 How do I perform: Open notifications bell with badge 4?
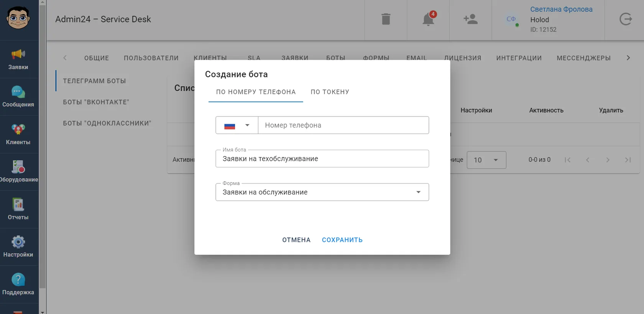point(429,19)
